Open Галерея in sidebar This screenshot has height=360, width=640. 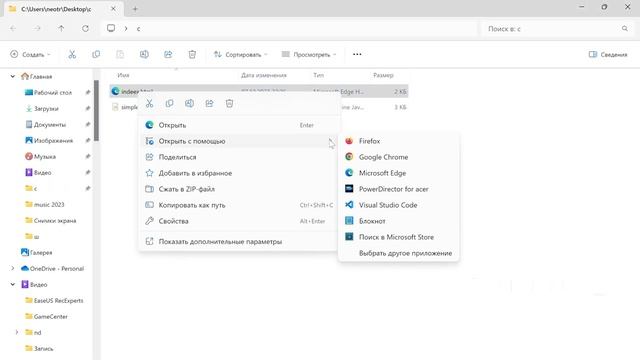[36, 253]
